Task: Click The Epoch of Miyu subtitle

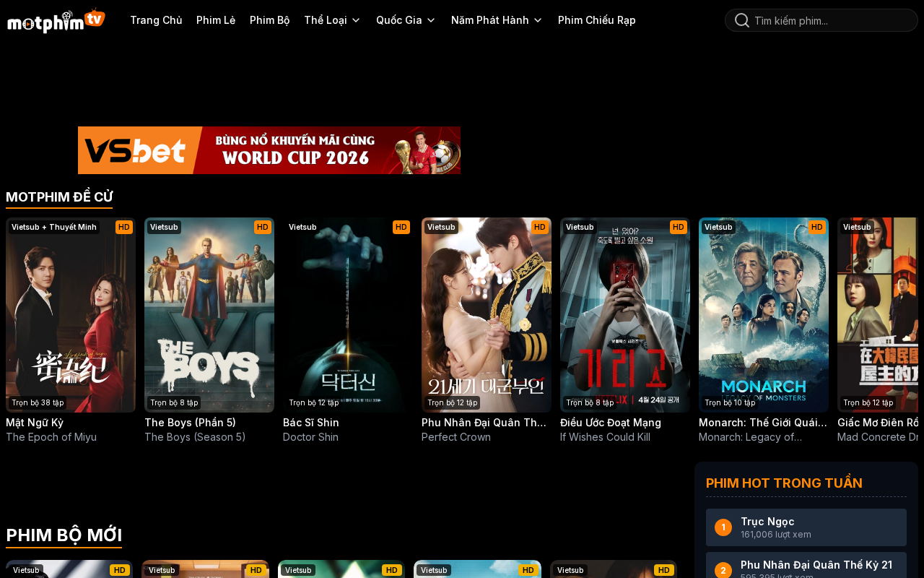Action: pos(51,437)
